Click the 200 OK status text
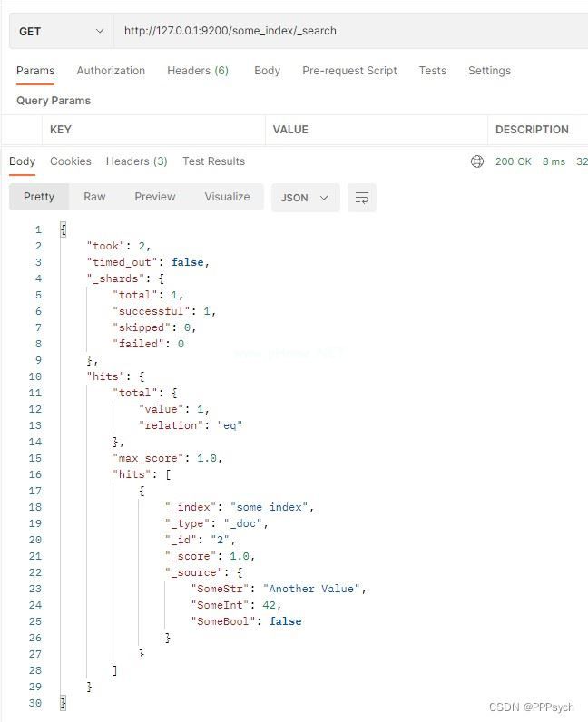 point(514,161)
